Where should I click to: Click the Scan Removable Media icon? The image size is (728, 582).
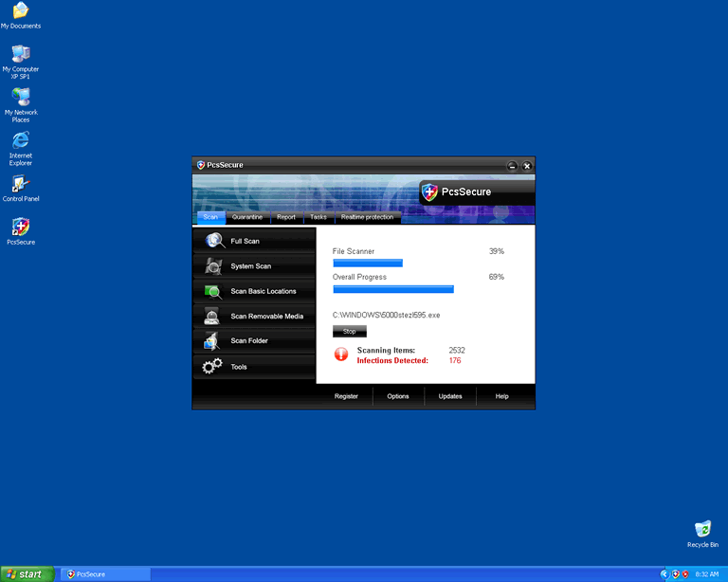point(213,317)
